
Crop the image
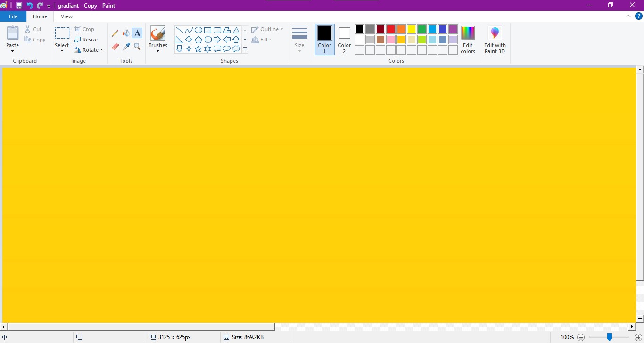(84, 29)
